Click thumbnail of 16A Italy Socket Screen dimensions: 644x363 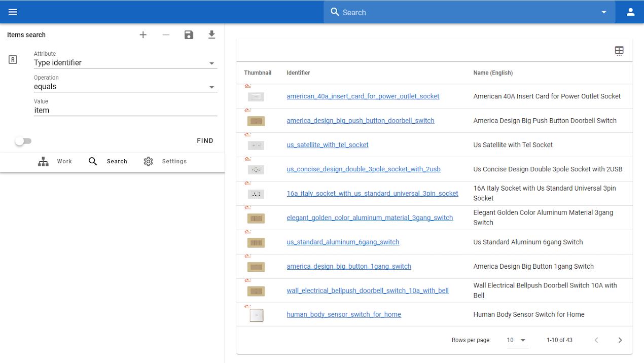coord(256,194)
